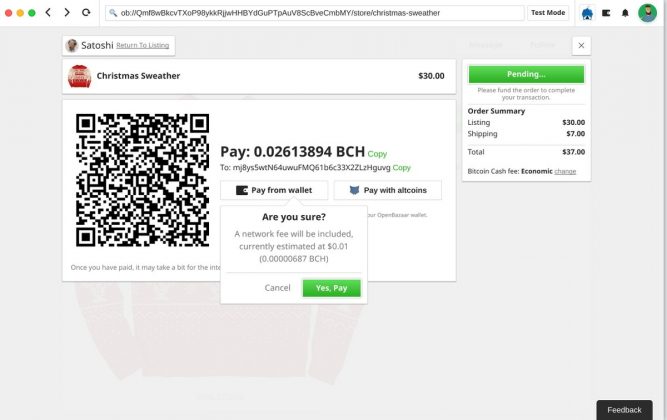
Task: Go forward with the right arrow
Action: 67,13
